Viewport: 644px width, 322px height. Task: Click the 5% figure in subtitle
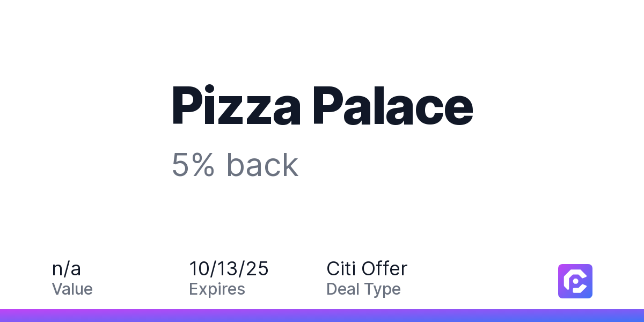pyautogui.click(x=193, y=165)
